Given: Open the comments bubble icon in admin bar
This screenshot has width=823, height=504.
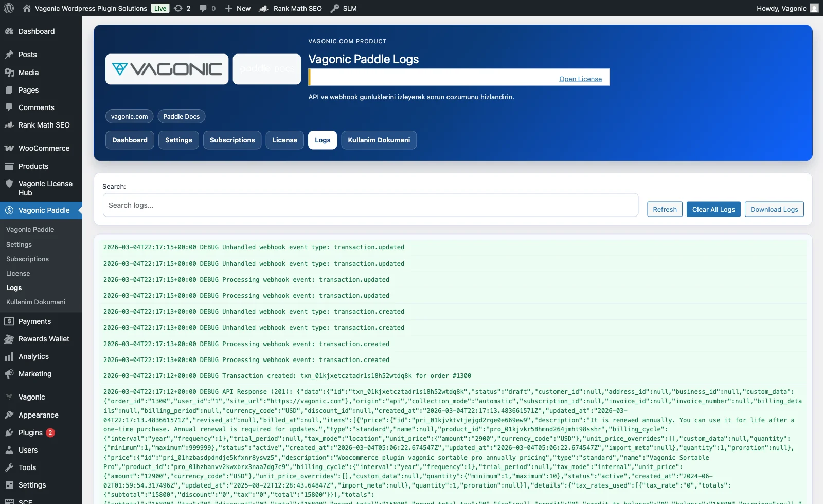Looking at the screenshot, I should pos(203,8).
